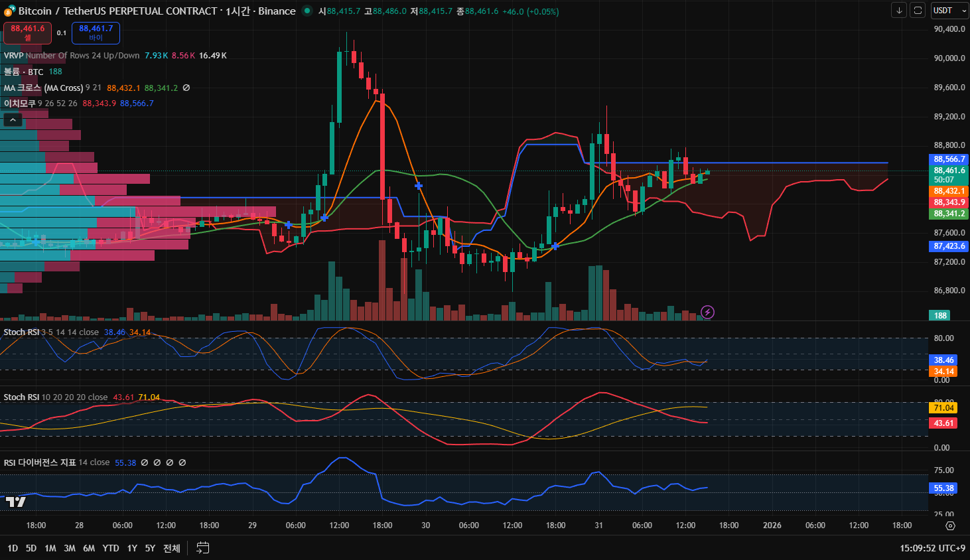Open the UTC+9 timezone selector

932,548
